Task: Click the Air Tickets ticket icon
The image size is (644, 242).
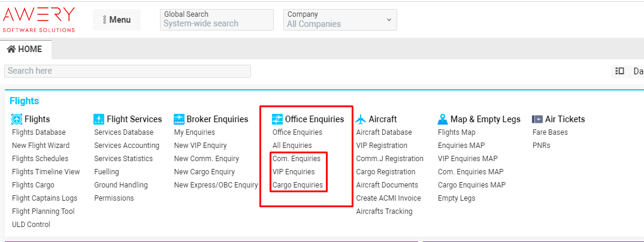Action: [x=537, y=119]
